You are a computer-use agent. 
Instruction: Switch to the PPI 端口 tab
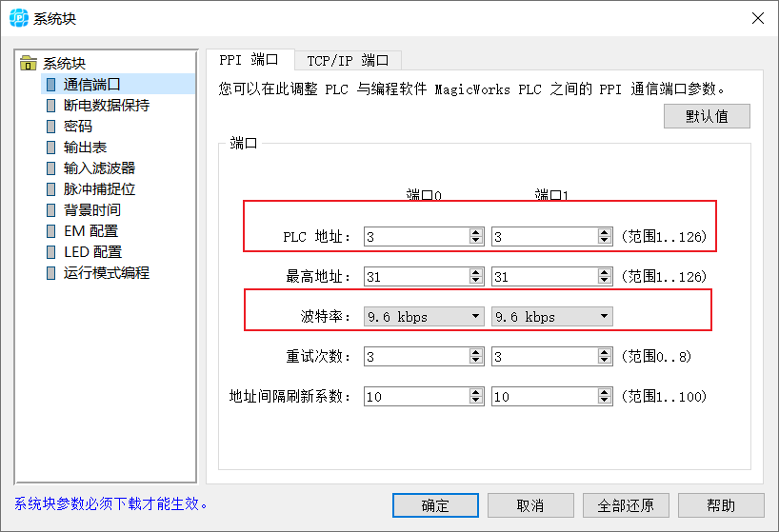[x=250, y=60]
